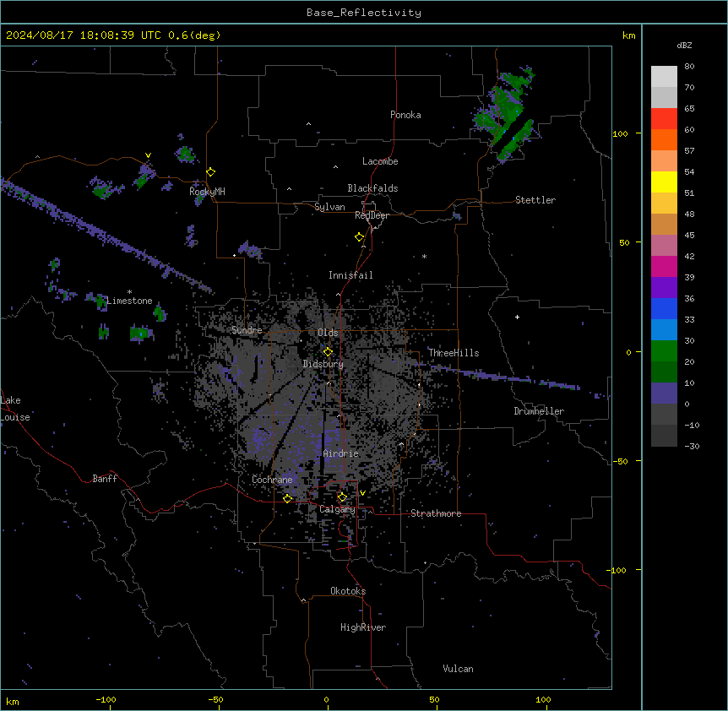Click the Didsbury label
The image size is (728, 711).
pyautogui.click(x=323, y=364)
